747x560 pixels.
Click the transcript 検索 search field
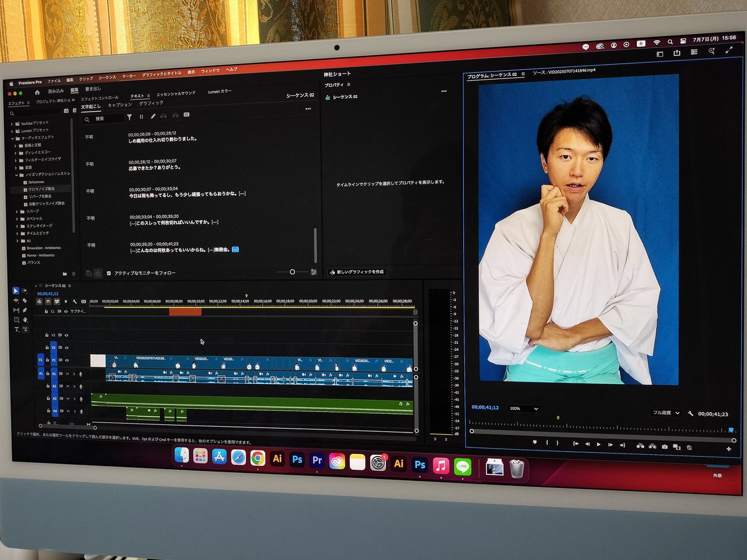click(103, 118)
